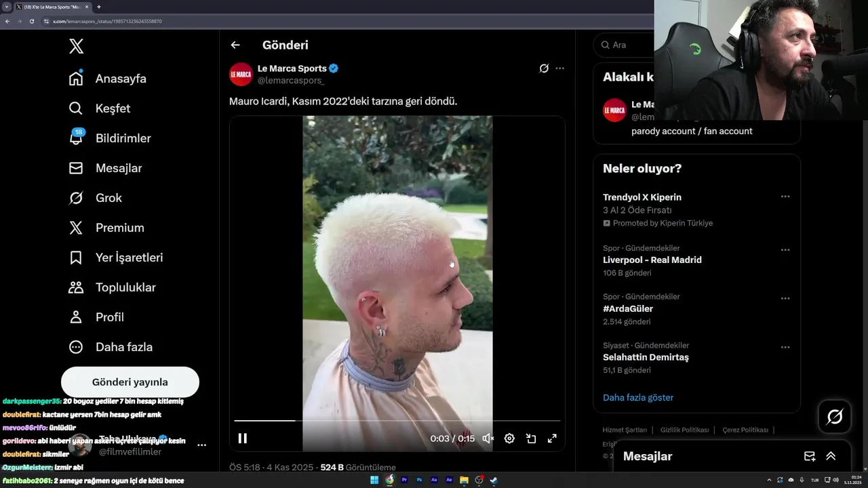Open Gizlilik Politikası footer link
The width and height of the screenshot is (868, 488).
684,430
